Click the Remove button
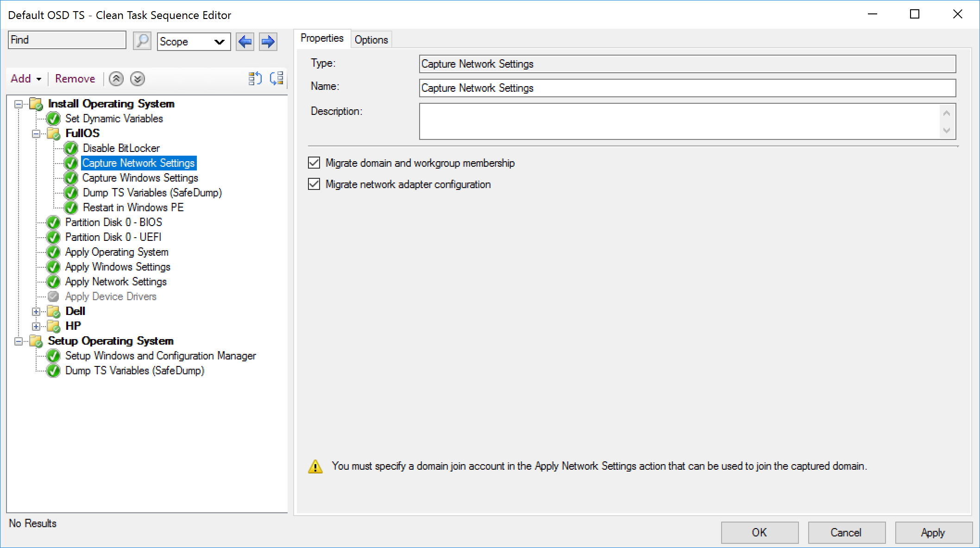 coord(75,79)
